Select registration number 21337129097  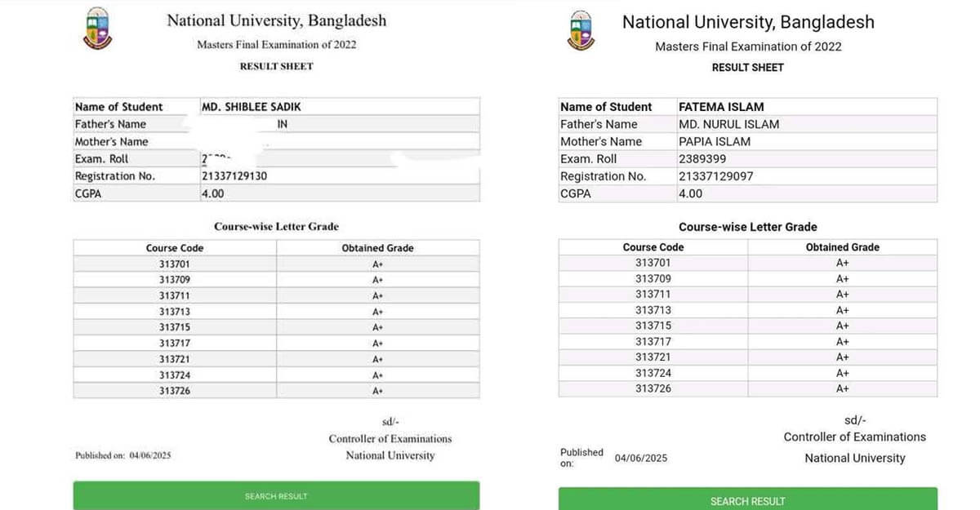click(715, 176)
